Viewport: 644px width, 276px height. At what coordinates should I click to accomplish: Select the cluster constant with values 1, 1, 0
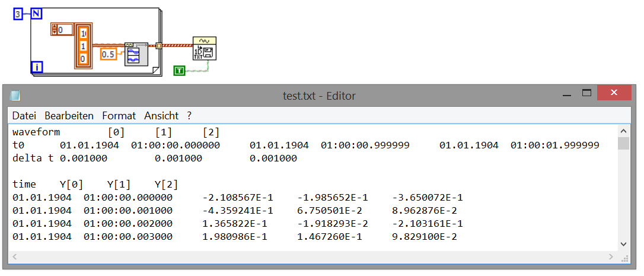[x=84, y=46]
